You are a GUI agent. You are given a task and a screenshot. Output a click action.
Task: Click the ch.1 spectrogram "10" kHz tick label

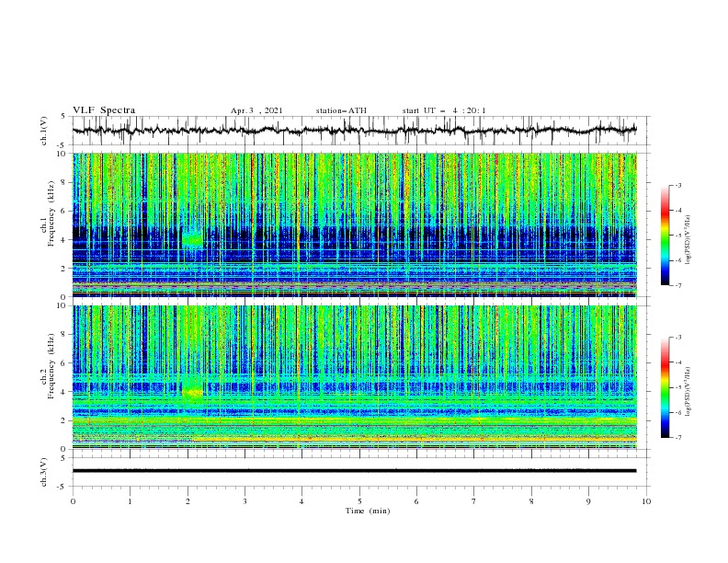click(x=63, y=154)
